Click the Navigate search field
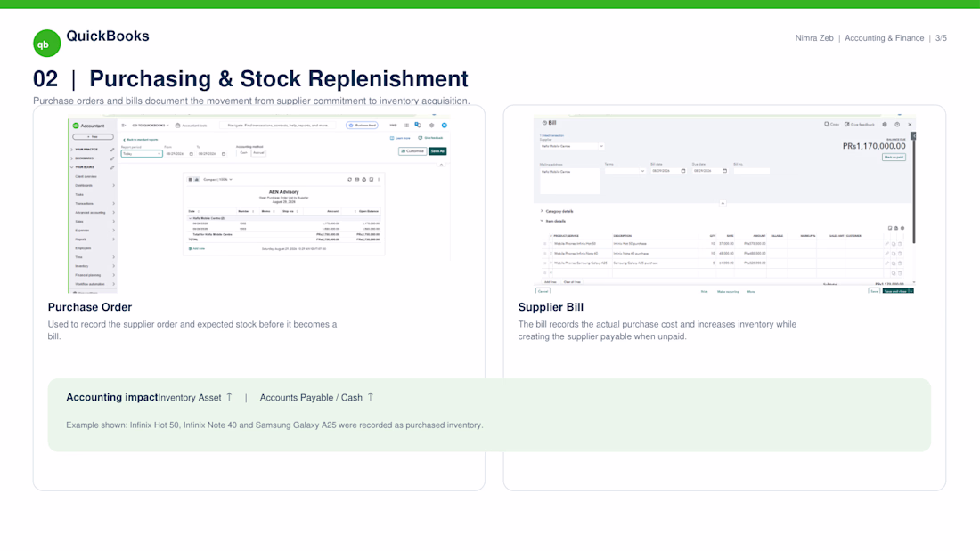The height and width of the screenshot is (551, 980). (277, 125)
